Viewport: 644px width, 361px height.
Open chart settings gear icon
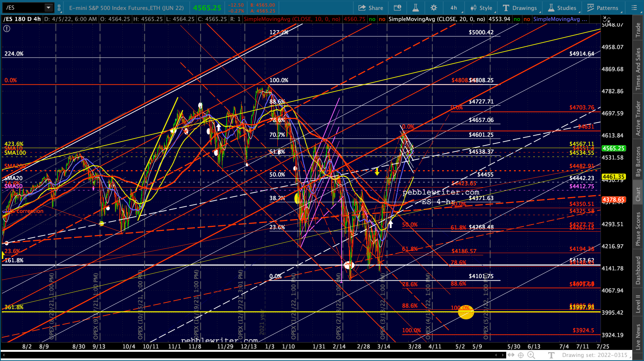click(434, 8)
